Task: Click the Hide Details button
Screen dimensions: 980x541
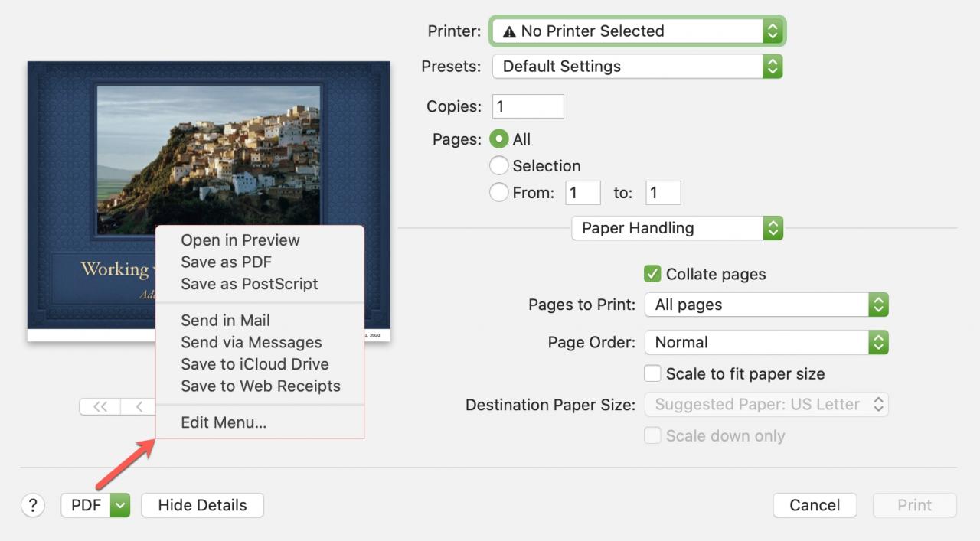Action: point(202,505)
